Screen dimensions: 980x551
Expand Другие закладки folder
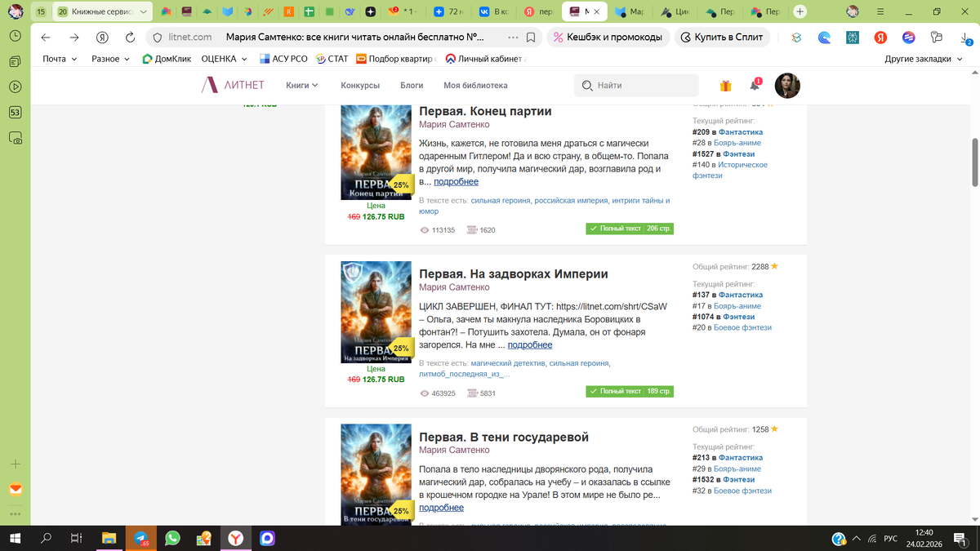pos(923,59)
